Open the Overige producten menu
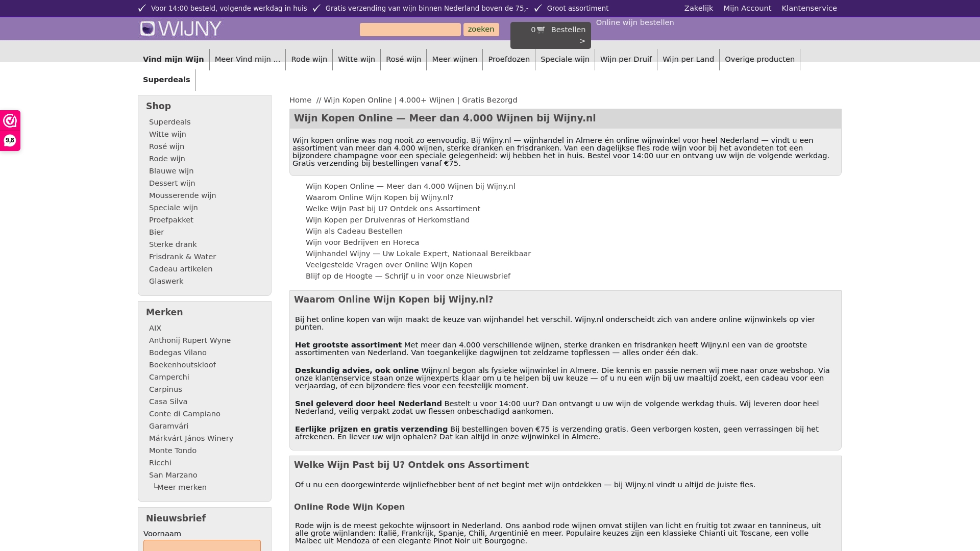 pyautogui.click(x=759, y=59)
